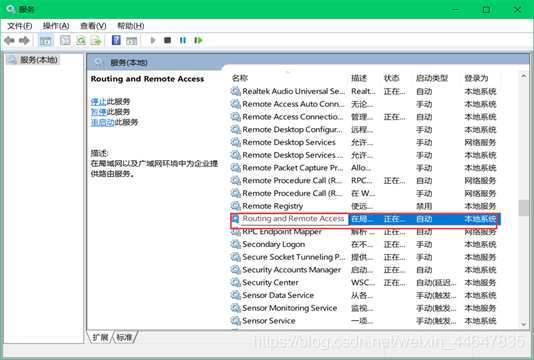Image resolution: width=534 pixels, height=360 pixels.
Task: Select the Remote Desktop Configuration row
Action: tap(364, 129)
